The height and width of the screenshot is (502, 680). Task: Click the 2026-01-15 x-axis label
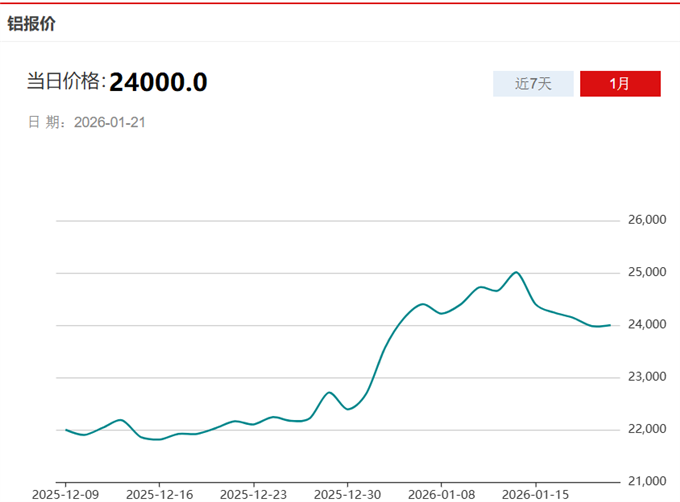[535, 494]
